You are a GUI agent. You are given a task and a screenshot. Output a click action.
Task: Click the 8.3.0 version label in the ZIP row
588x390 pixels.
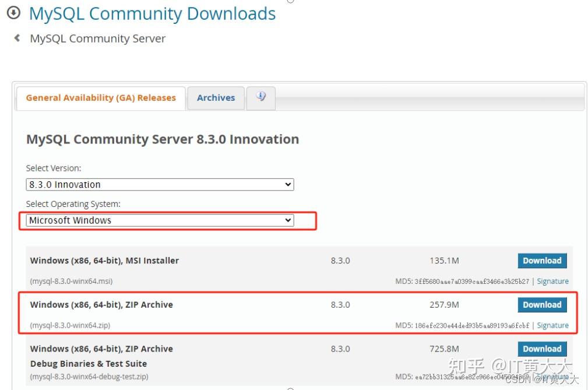pos(340,304)
